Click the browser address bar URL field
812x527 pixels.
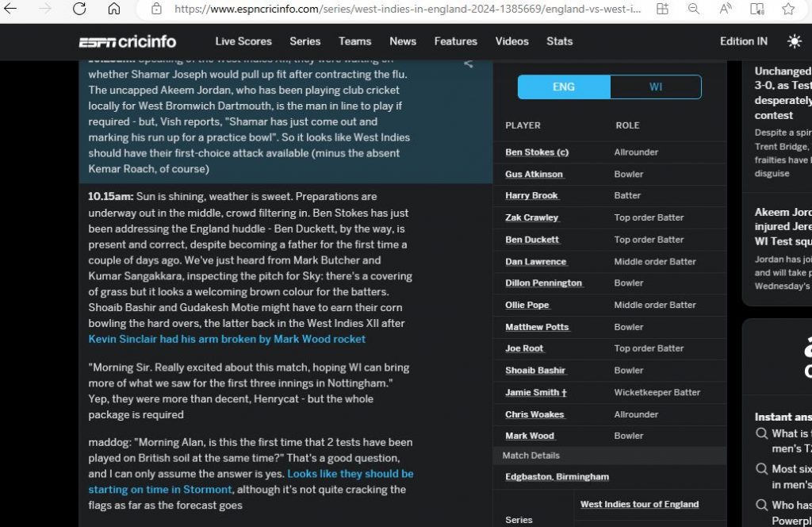coord(404,9)
